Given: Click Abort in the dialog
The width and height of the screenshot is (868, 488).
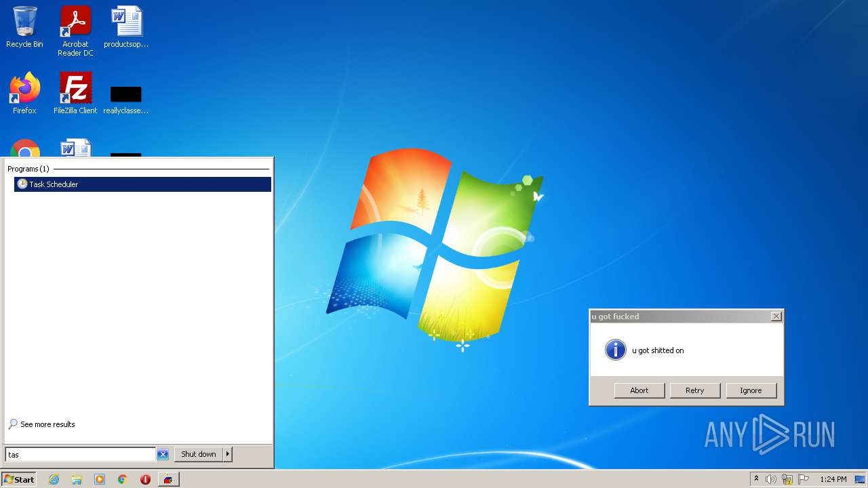Looking at the screenshot, I should tap(639, 390).
